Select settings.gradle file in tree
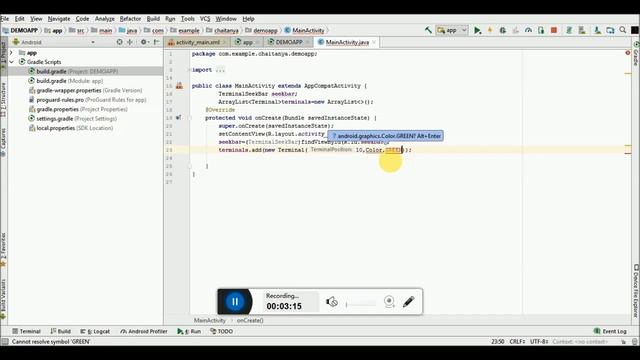Viewport: 640px width, 360px height. 72,118
